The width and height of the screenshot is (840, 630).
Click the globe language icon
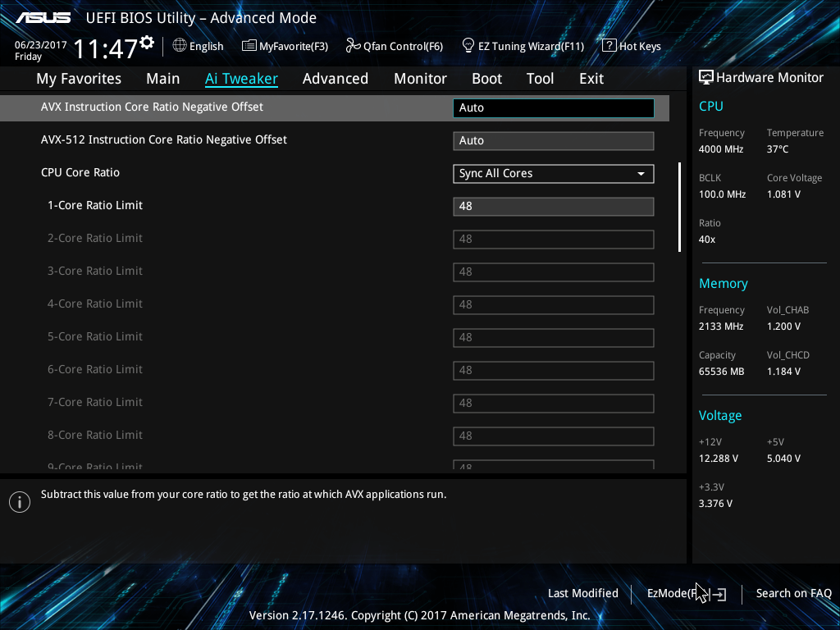coord(180,45)
